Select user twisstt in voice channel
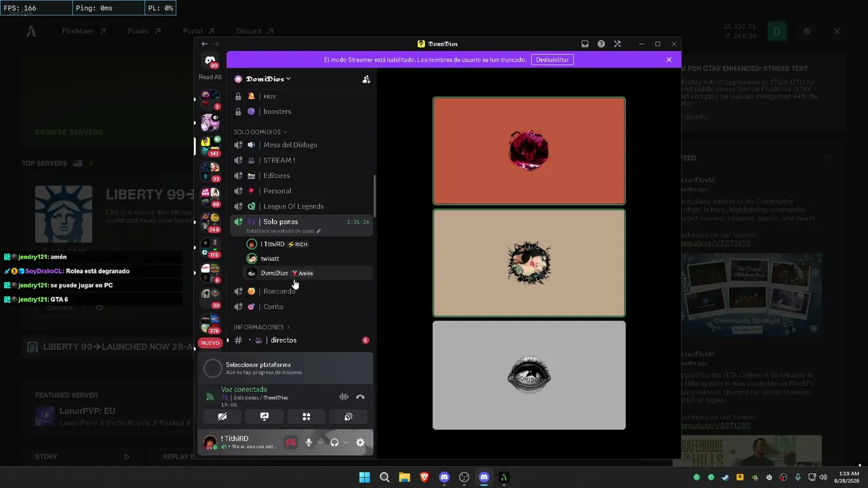 [x=308, y=258]
